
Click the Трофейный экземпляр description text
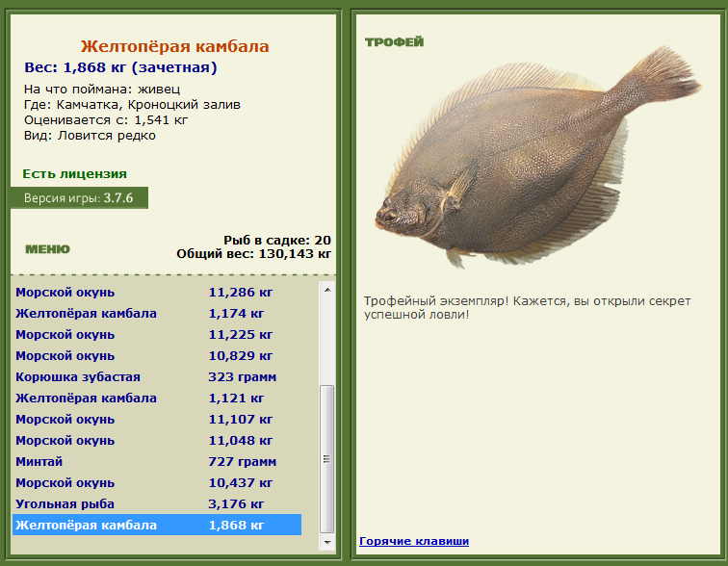(x=527, y=308)
